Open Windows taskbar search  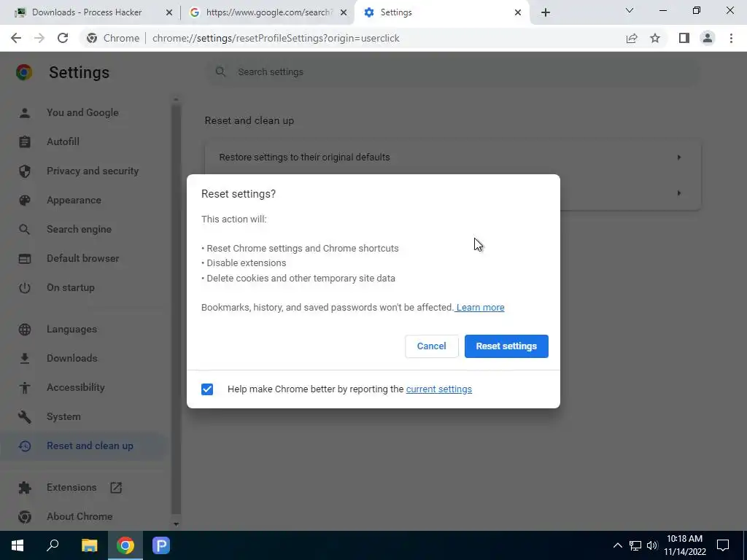(53, 545)
